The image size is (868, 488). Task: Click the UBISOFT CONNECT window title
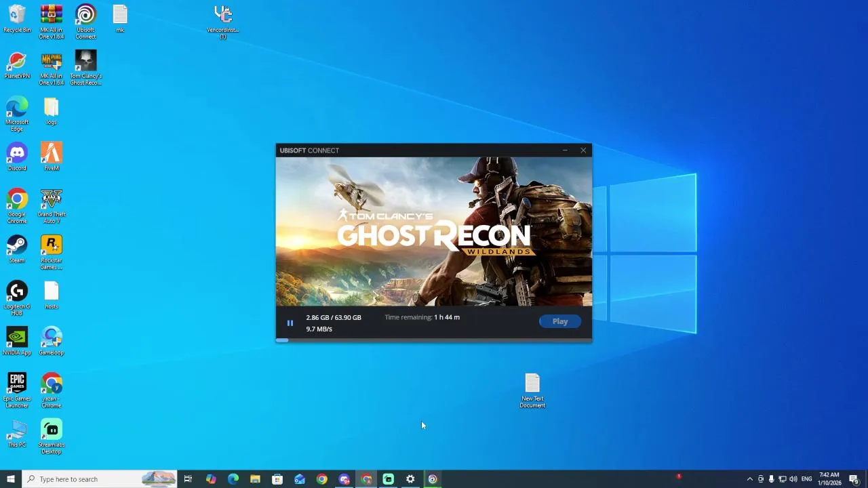click(x=309, y=150)
